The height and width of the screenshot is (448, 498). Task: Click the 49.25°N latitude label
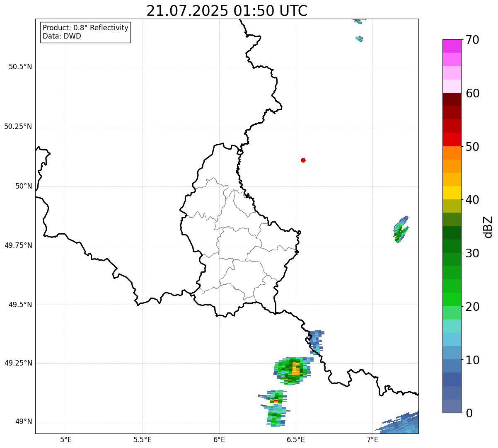point(18,363)
